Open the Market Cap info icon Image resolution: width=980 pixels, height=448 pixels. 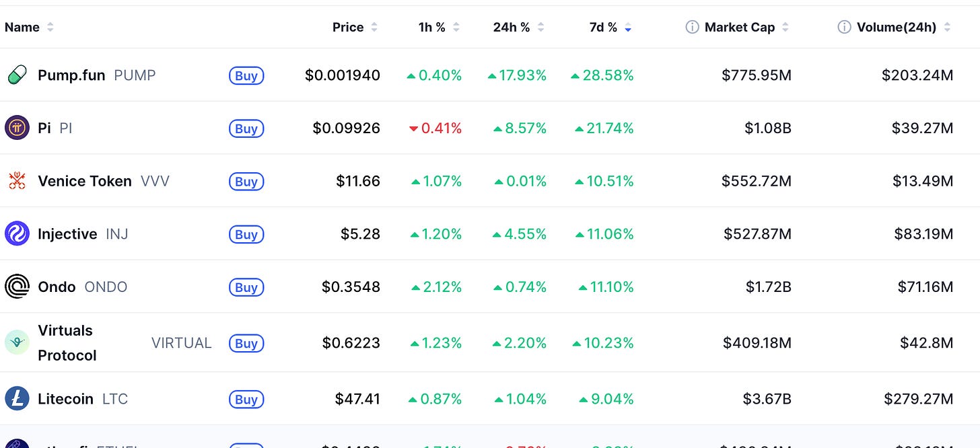[692, 27]
